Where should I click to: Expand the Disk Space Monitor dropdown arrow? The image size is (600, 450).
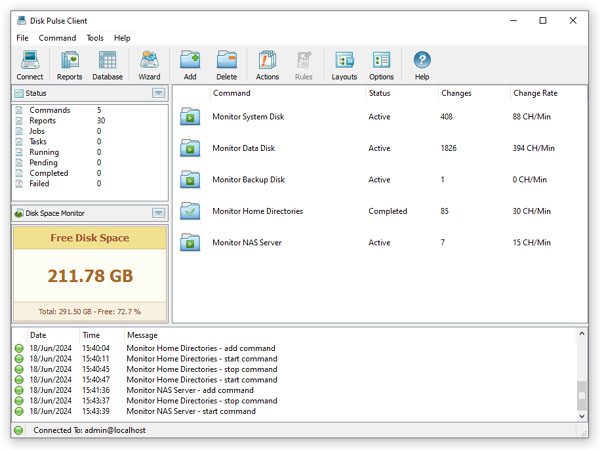pyautogui.click(x=158, y=213)
